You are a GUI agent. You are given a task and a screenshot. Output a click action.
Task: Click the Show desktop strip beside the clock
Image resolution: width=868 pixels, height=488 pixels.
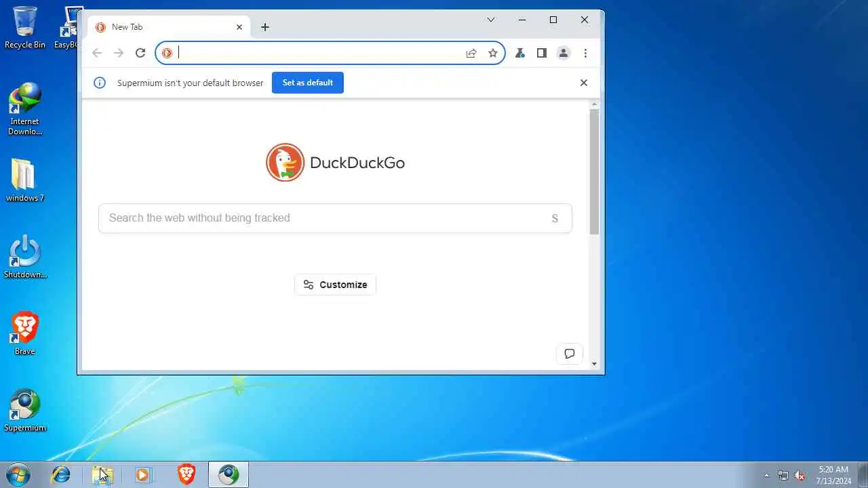863,474
